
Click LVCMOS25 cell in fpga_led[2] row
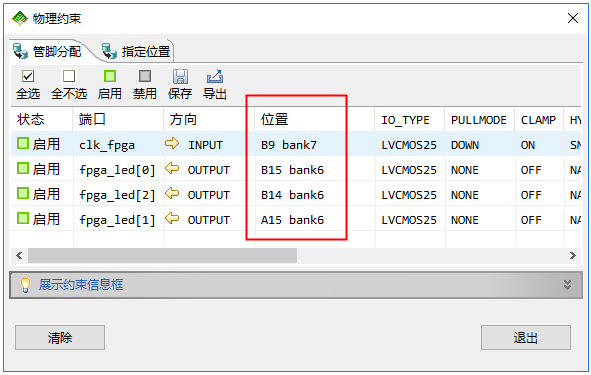click(410, 194)
